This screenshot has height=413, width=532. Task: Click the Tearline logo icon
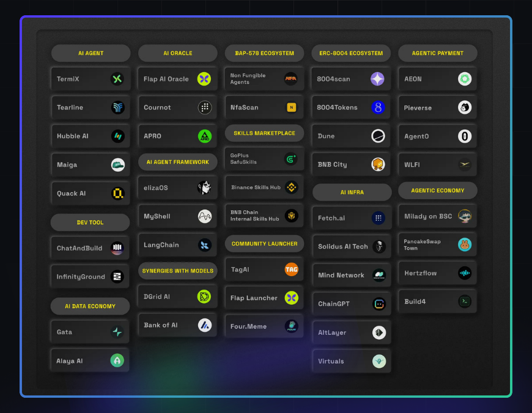[118, 108]
